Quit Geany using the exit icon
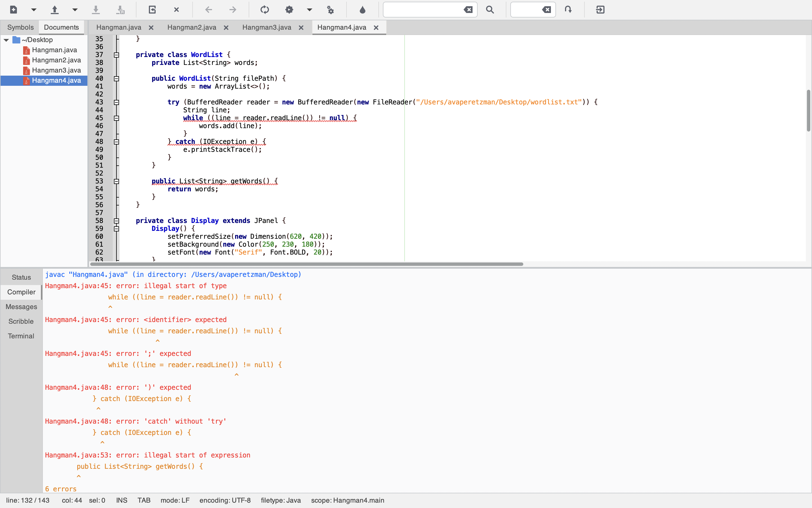The height and width of the screenshot is (508, 812). coord(600,10)
